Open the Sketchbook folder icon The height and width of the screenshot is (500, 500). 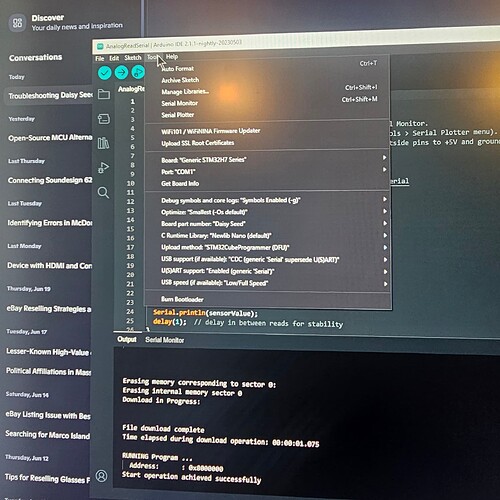point(104,94)
